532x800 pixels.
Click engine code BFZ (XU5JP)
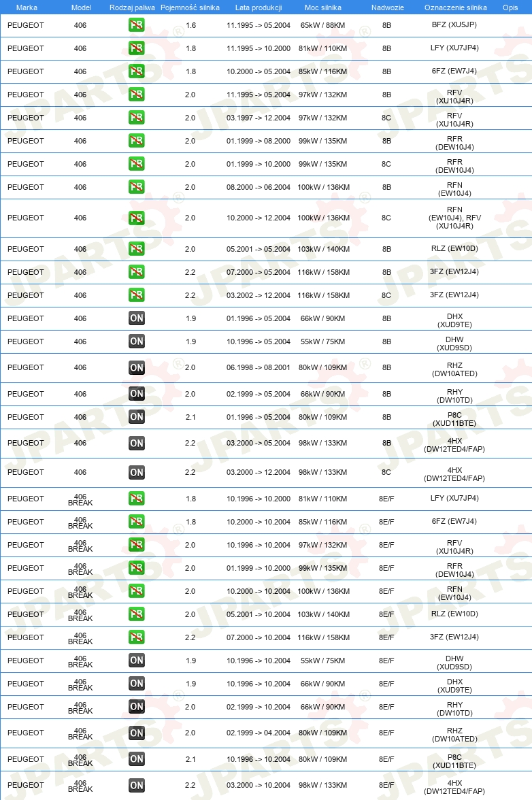pyautogui.click(x=454, y=24)
